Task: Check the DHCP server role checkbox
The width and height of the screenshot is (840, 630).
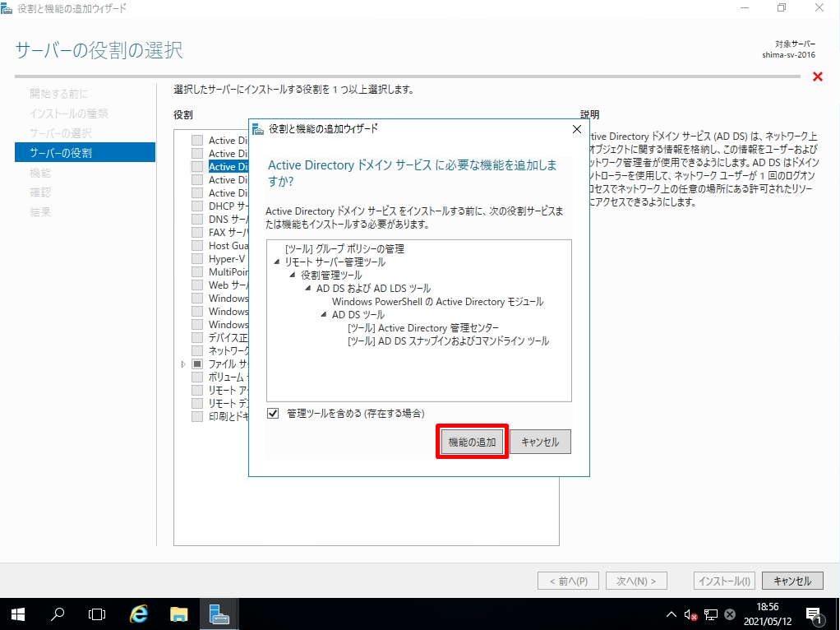Action: (x=198, y=206)
